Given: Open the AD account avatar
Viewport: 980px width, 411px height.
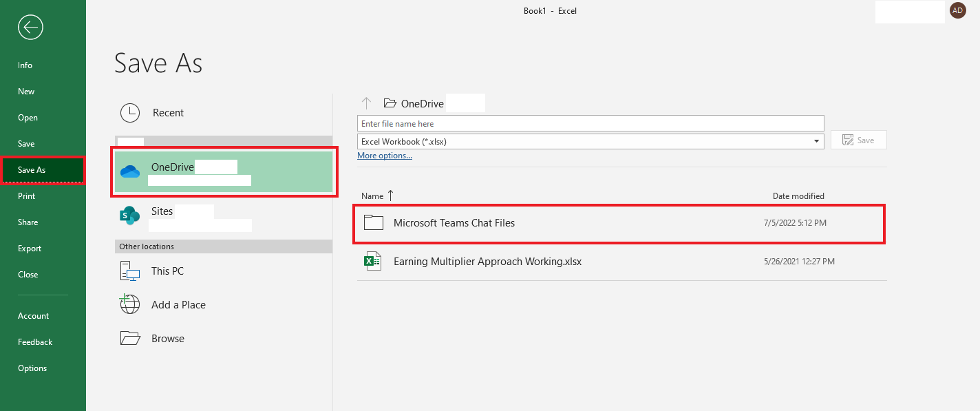Looking at the screenshot, I should (x=957, y=10).
